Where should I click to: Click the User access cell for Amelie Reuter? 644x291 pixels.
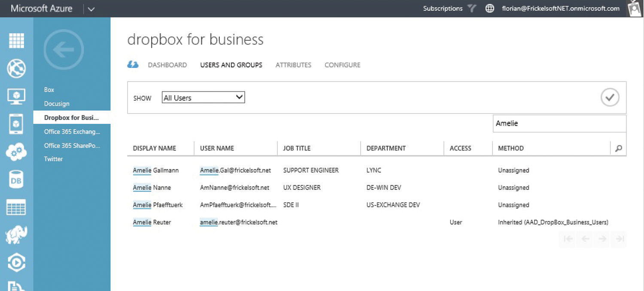coord(456,222)
